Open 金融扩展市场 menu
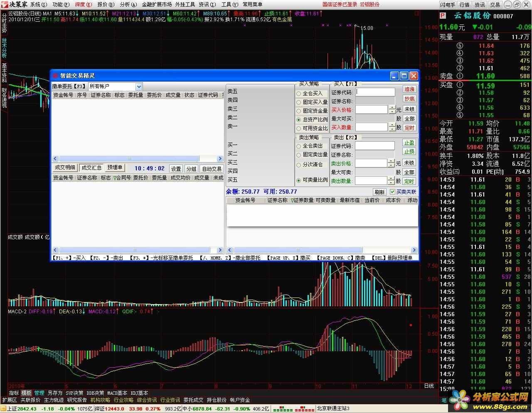Viewport: 532px width, 413px height. (157, 4)
